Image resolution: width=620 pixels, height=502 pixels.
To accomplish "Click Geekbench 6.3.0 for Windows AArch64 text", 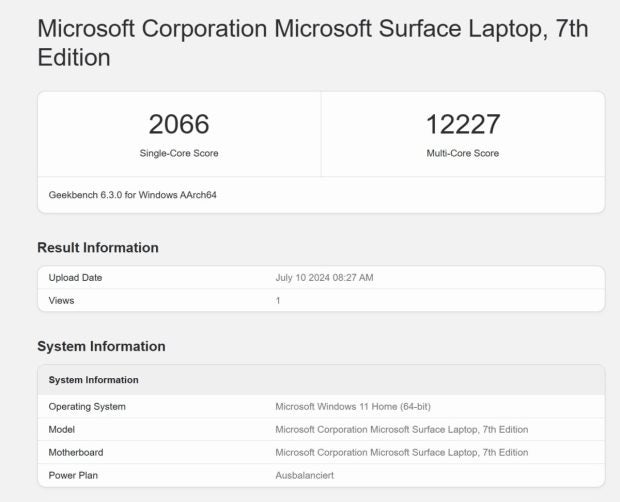I will [132, 195].
